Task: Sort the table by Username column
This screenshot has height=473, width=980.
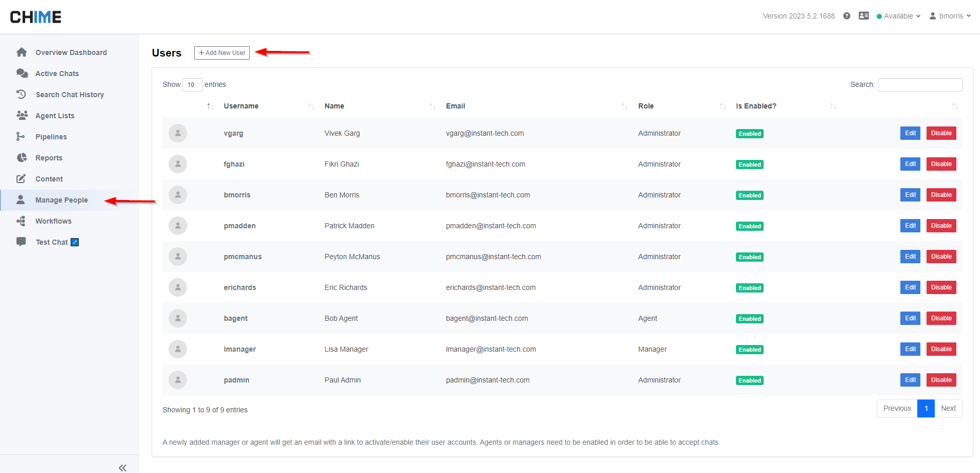Action: [x=241, y=106]
